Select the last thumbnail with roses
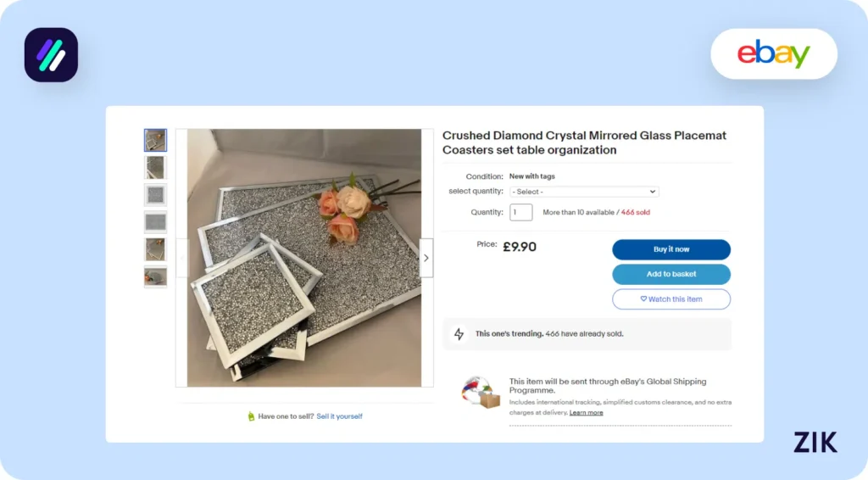The width and height of the screenshot is (868, 480). click(x=156, y=276)
